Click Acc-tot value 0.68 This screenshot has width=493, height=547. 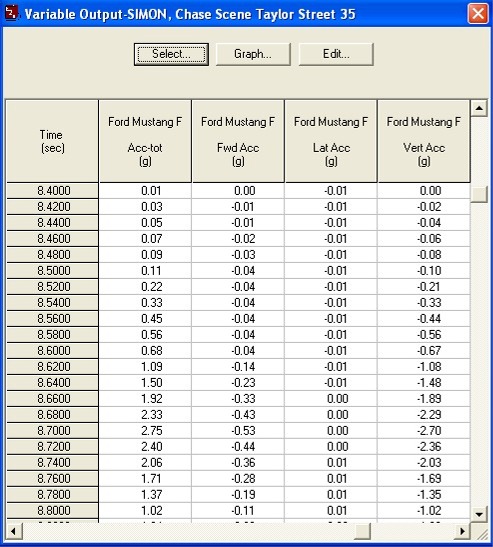pos(145,351)
